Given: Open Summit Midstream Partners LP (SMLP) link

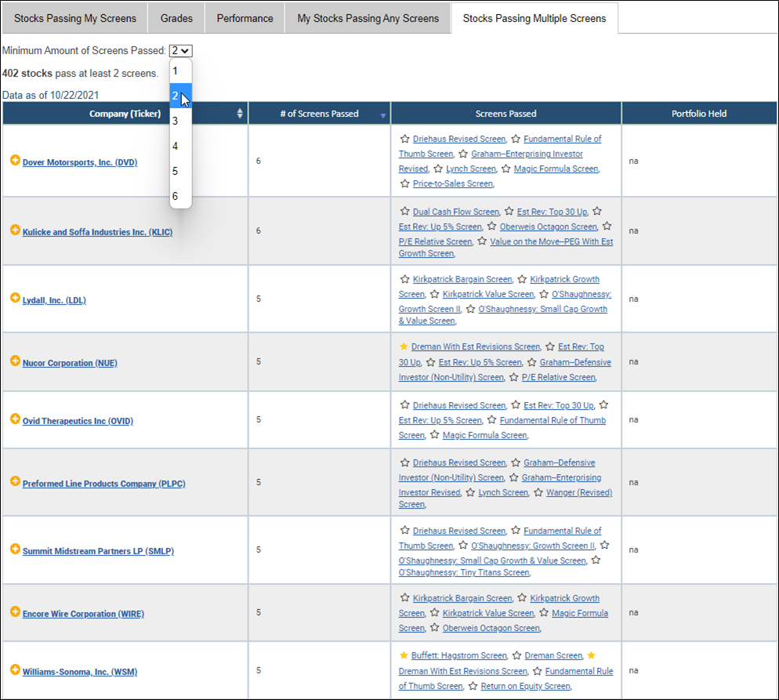Looking at the screenshot, I should 99,551.
